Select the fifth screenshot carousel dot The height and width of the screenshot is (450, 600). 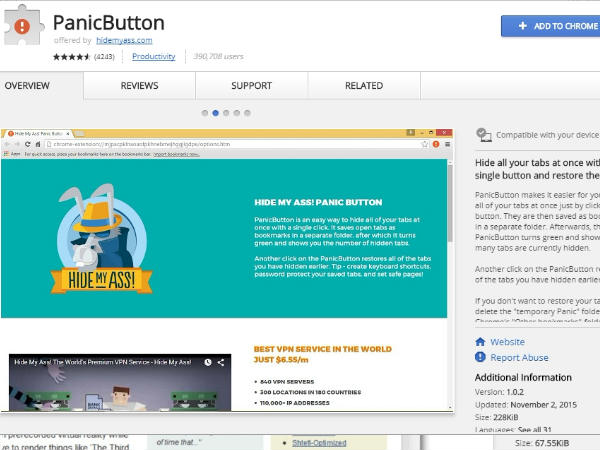pyautogui.click(x=247, y=113)
